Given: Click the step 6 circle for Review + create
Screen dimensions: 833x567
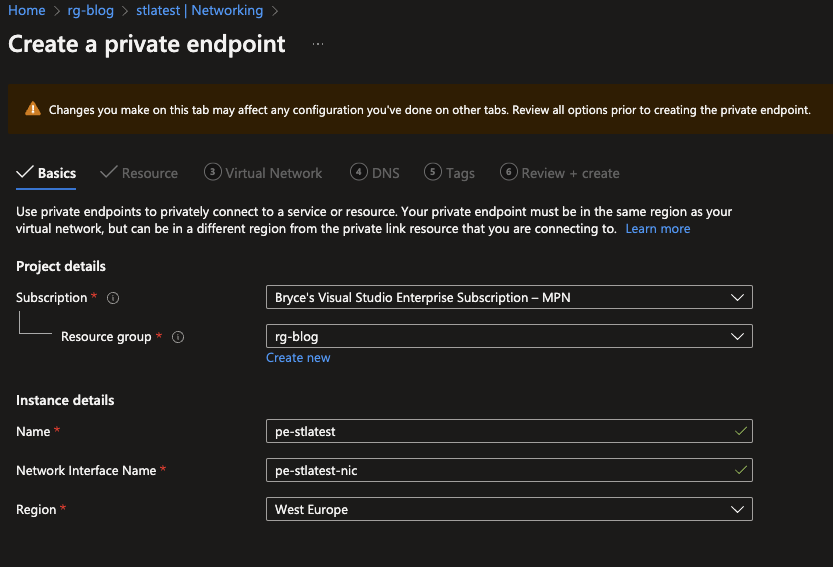Looking at the screenshot, I should [x=509, y=172].
